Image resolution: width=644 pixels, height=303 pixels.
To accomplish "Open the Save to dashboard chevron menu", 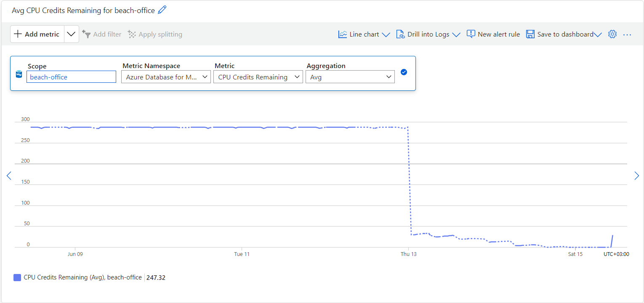I will pos(598,34).
